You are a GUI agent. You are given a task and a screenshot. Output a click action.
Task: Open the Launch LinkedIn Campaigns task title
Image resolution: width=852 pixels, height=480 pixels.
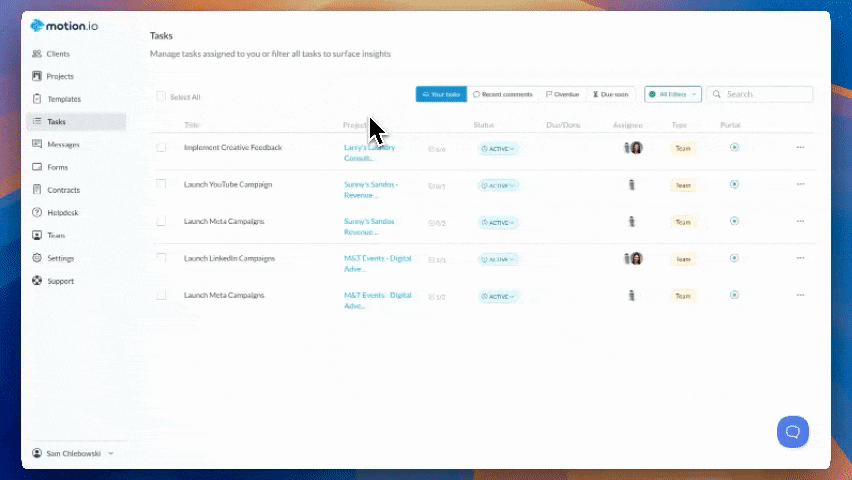pos(229,258)
